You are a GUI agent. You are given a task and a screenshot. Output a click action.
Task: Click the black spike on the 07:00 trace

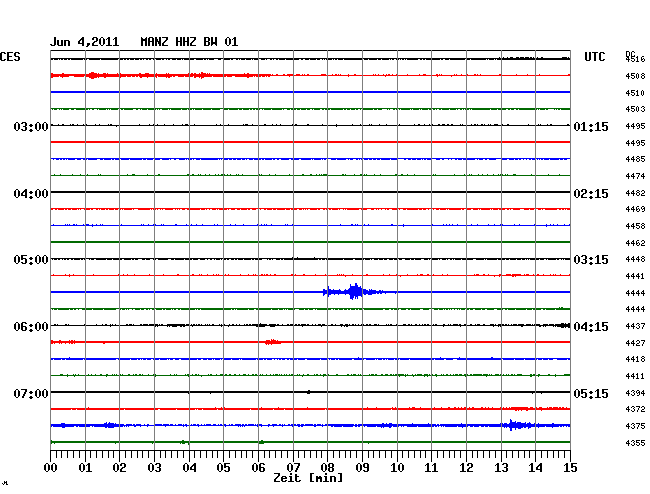pos(308,392)
